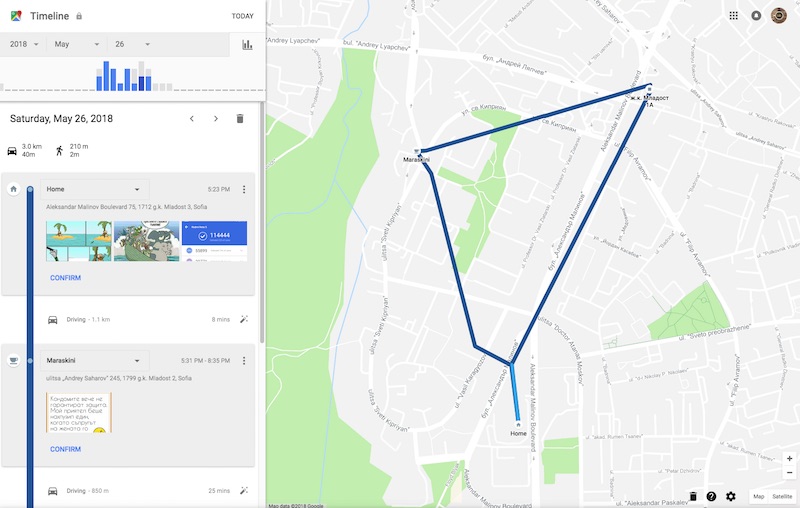Image resolution: width=800 pixels, height=508 pixels.
Task: Toggle the activity bar chart view
Action: [x=247, y=45]
